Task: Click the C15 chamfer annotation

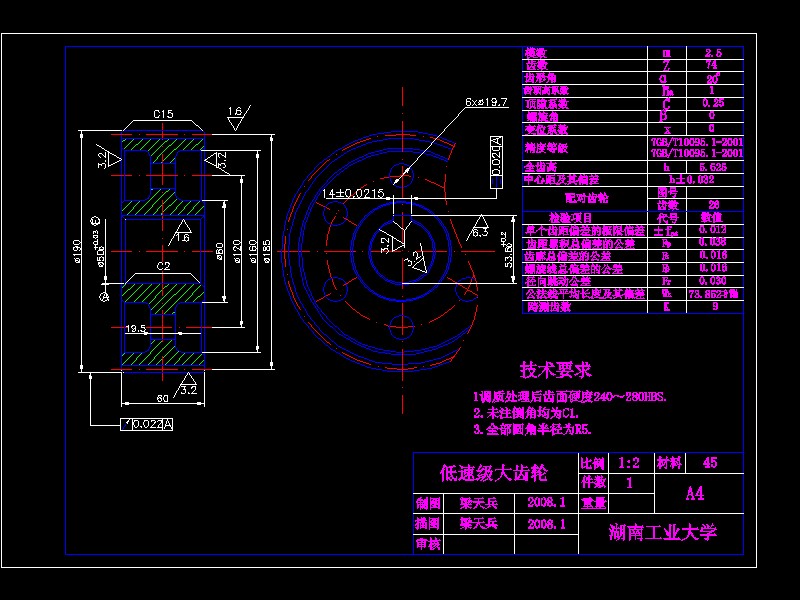Action: coord(162,112)
